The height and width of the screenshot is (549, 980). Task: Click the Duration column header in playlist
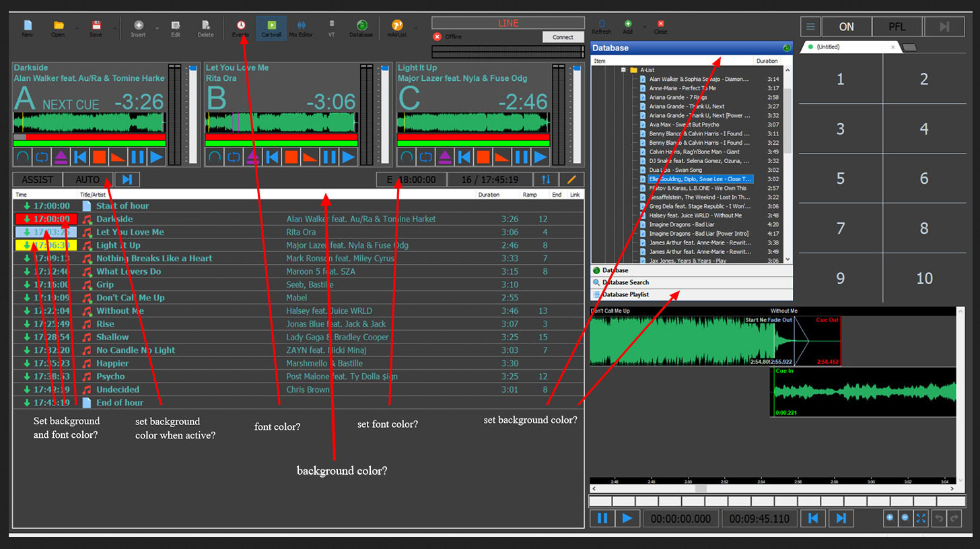(489, 195)
